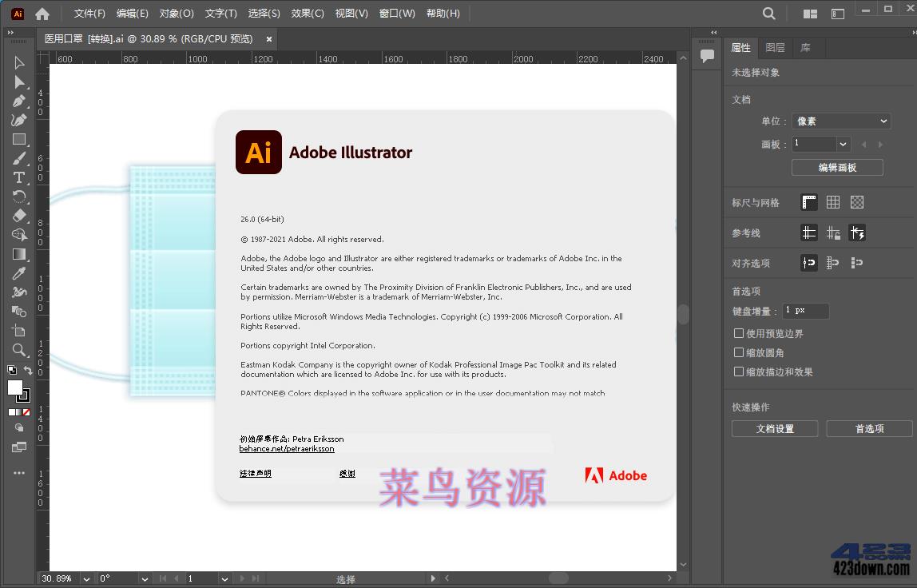This screenshot has width=917, height=588.
Task: Open the 窗口 menu
Action: pyautogui.click(x=397, y=13)
